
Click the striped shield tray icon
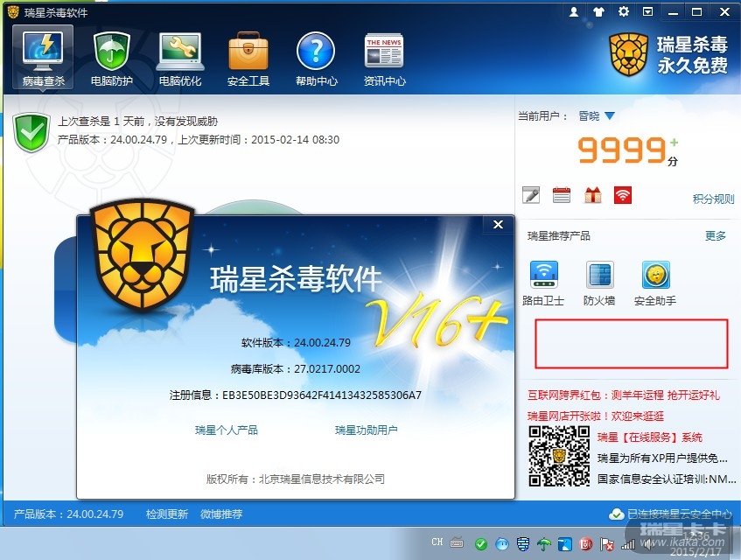(x=522, y=544)
